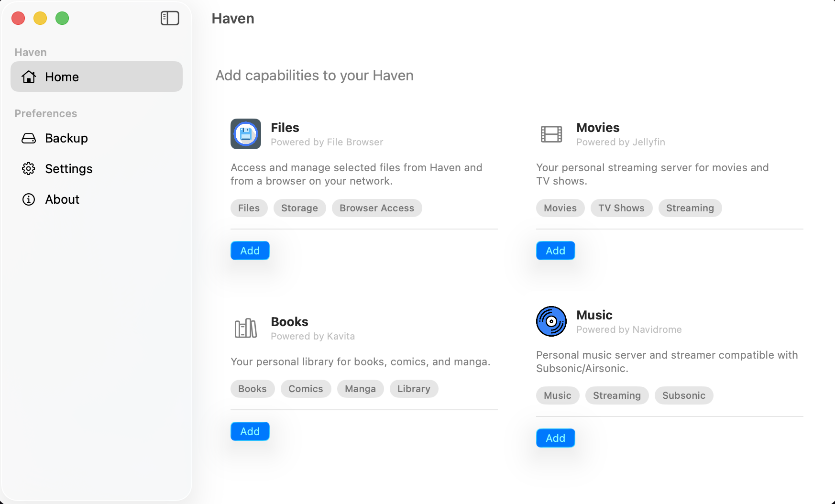Click the Movies tag chip
The image size is (835, 504).
click(560, 208)
